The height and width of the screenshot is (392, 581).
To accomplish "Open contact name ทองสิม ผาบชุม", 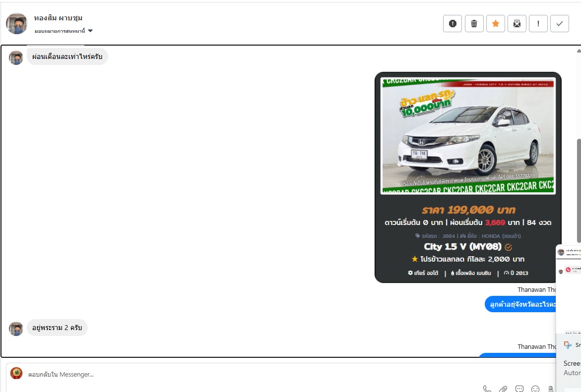I will (58, 18).
